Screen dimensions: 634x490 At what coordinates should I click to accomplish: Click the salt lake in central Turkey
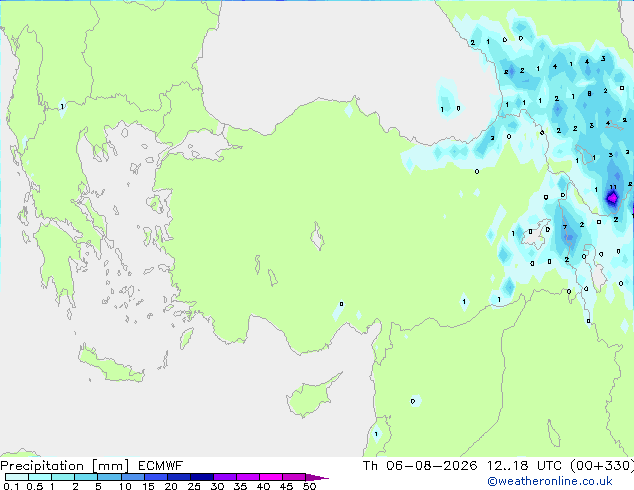point(317,237)
